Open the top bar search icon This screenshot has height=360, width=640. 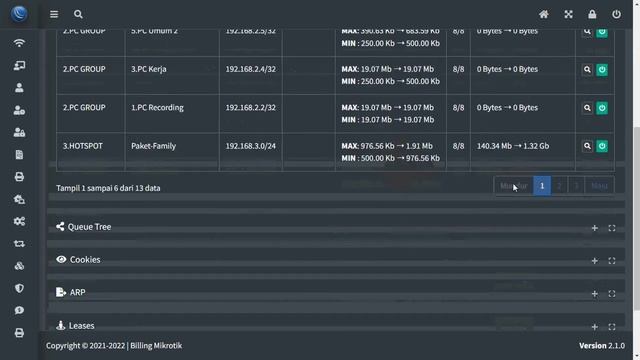coord(78,14)
